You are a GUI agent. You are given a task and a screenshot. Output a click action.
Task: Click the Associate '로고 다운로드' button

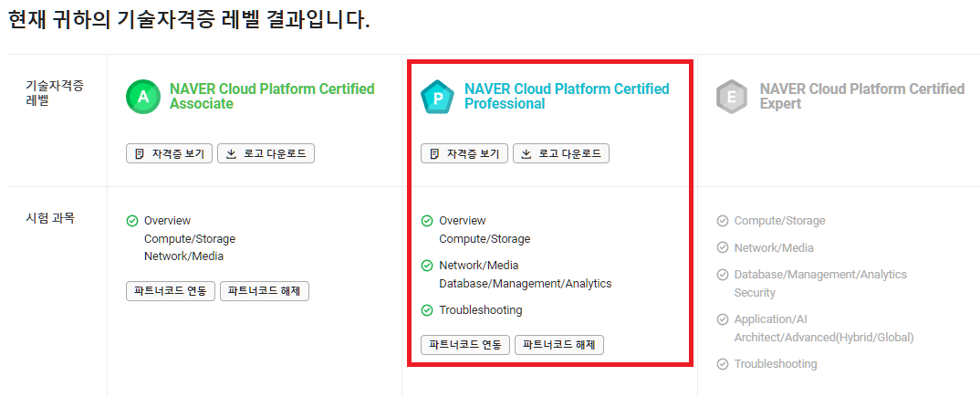(x=266, y=154)
